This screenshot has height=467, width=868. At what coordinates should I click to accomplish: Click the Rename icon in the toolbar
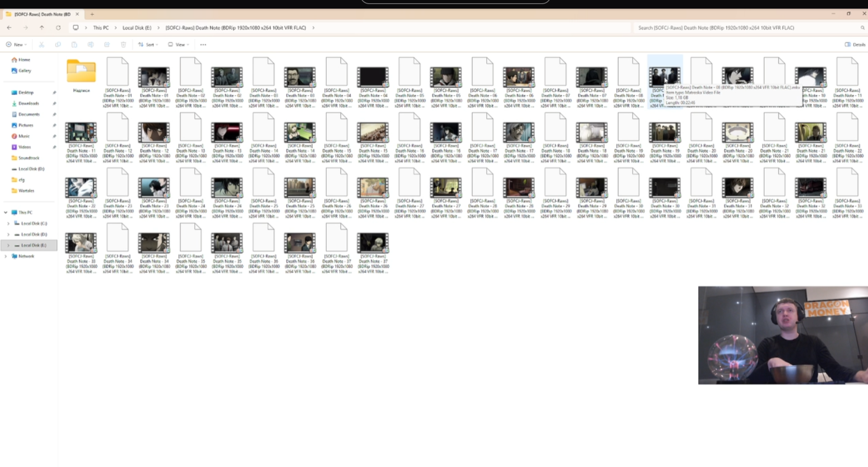tap(91, 45)
